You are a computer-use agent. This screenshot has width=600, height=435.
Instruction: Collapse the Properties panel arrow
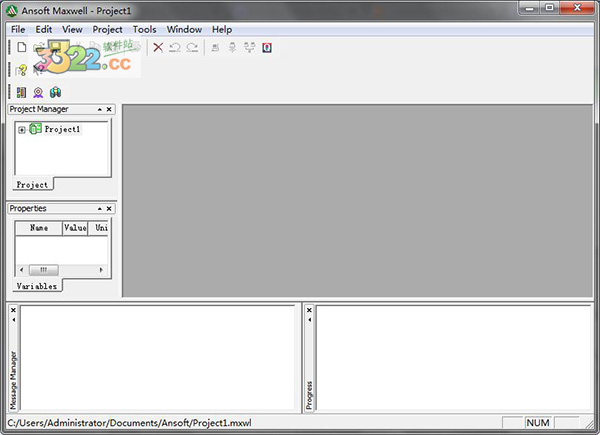(x=99, y=209)
